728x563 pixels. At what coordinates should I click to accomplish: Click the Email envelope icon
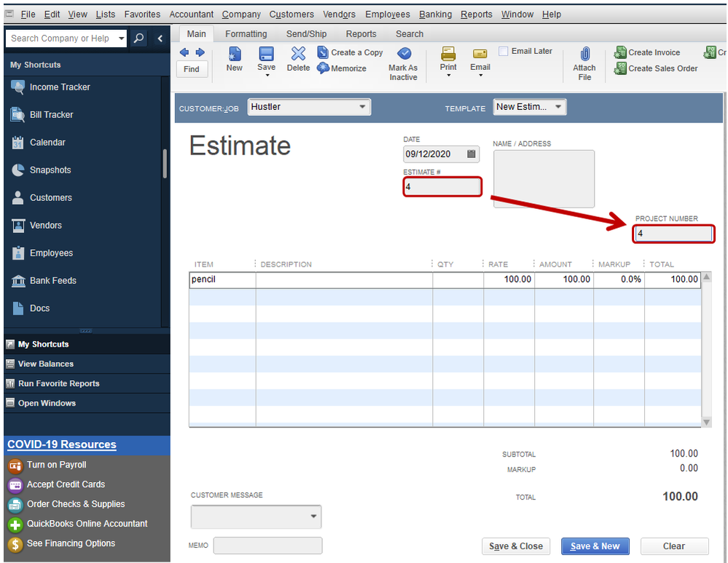[x=480, y=54]
